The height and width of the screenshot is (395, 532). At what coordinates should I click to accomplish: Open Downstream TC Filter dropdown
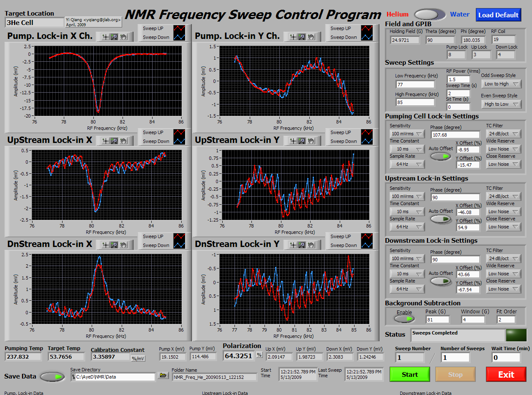pyautogui.click(x=504, y=258)
